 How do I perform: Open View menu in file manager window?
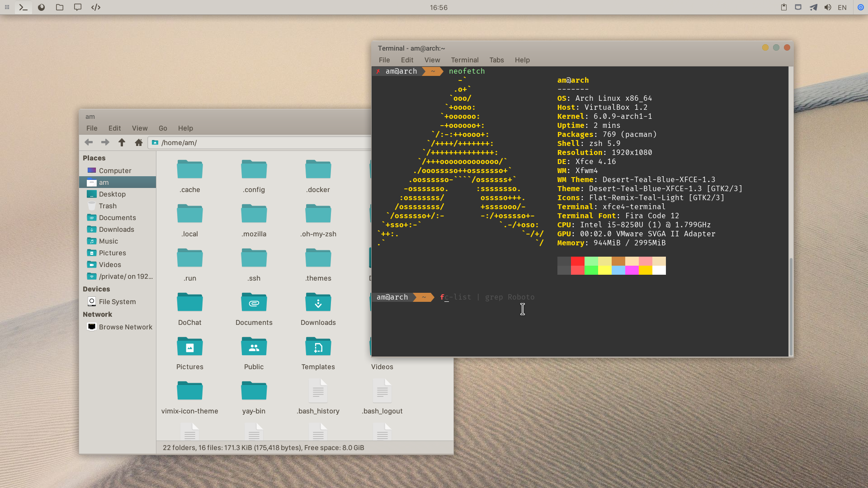pyautogui.click(x=140, y=128)
